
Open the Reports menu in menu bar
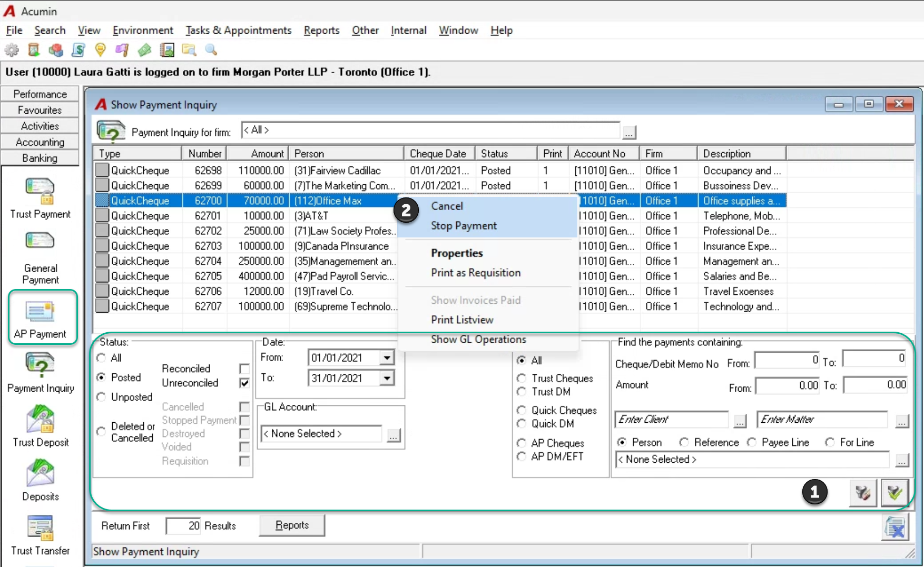click(321, 31)
